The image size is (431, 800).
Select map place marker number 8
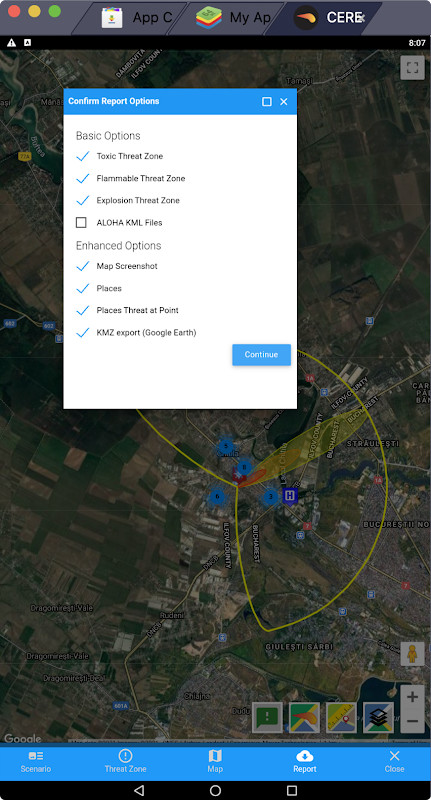pos(244,466)
